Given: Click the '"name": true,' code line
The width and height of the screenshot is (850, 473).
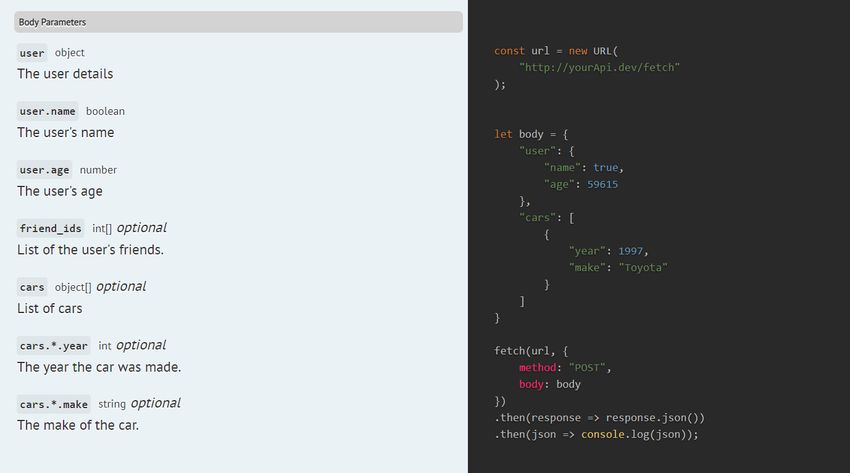Looking at the screenshot, I should point(584,167).
